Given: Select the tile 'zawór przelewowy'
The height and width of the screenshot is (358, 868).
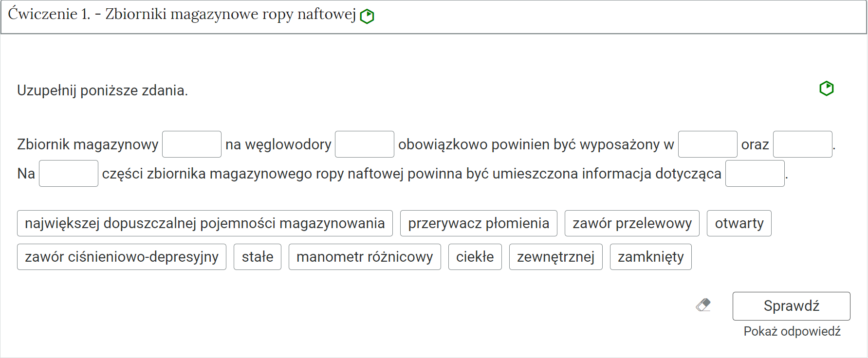Looking at the screenshot, I should (x=631, y=223).
